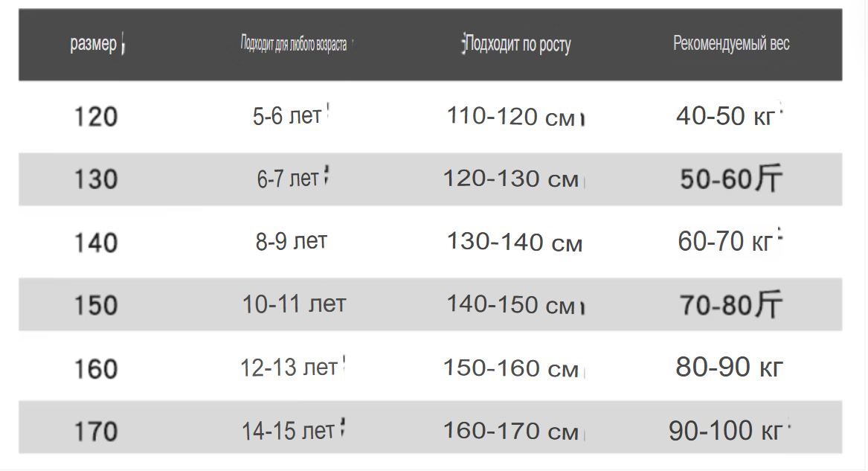Click the '5-6 лет' age cell
This screenshot has height=471, width=868.
pyautogui.click(x=287, y=116)
